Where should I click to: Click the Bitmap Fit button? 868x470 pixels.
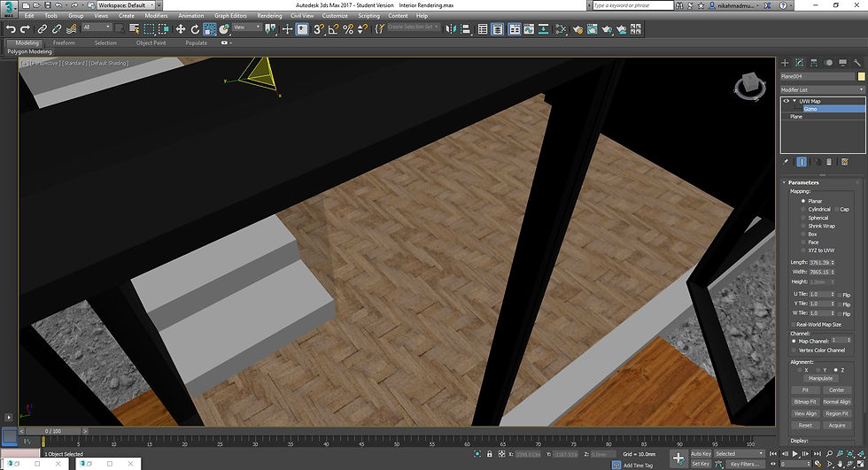(805, 402)
